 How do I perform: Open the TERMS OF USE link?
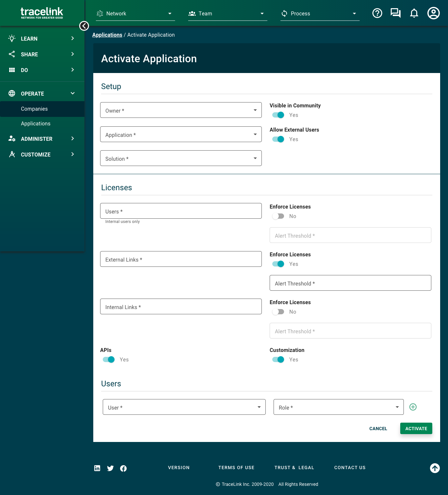point(236,467)
